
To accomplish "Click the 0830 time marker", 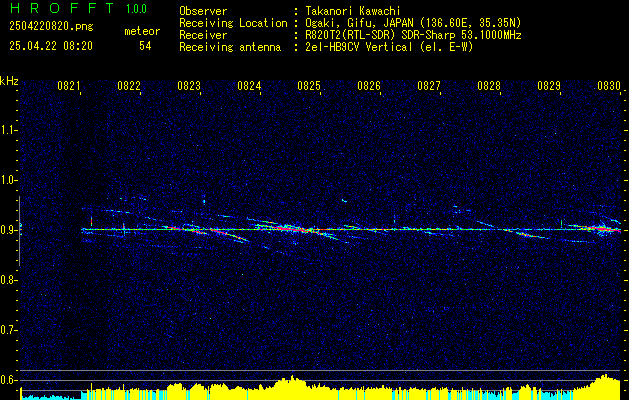I will (609, 86).
